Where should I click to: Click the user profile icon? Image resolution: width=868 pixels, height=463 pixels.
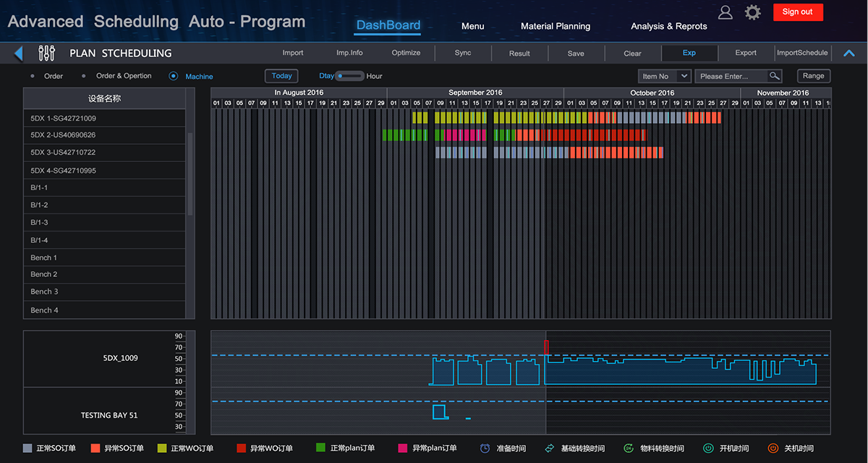(x=726, y=12)
